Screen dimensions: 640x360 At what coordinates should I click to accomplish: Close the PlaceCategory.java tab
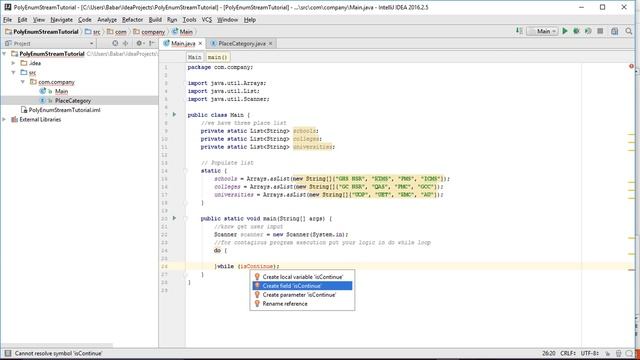click(x=270, y=43)
